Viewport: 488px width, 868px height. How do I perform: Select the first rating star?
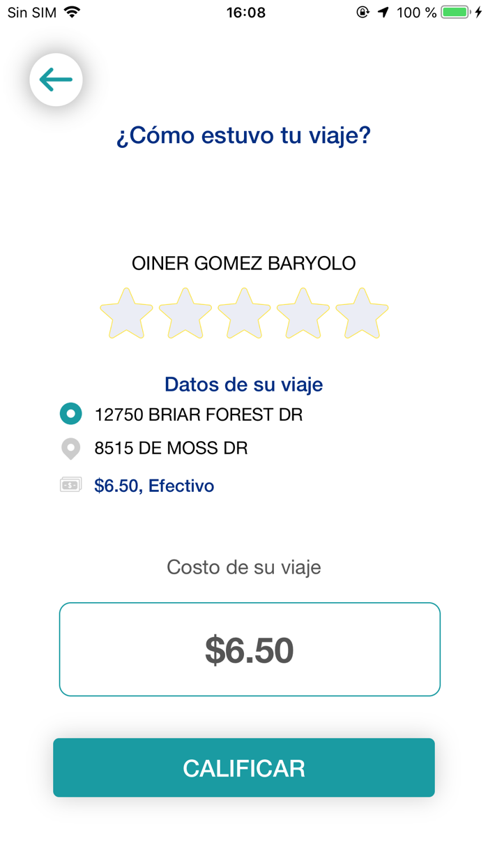coord(125,313)
